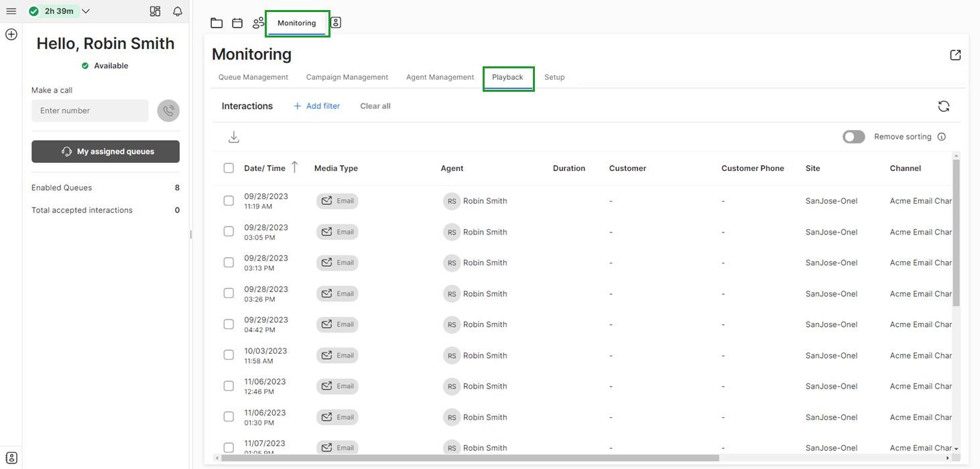
Task: Click the Email tag for 04:42 PM row
Action: pyautogui.click(x=337, y=324)
